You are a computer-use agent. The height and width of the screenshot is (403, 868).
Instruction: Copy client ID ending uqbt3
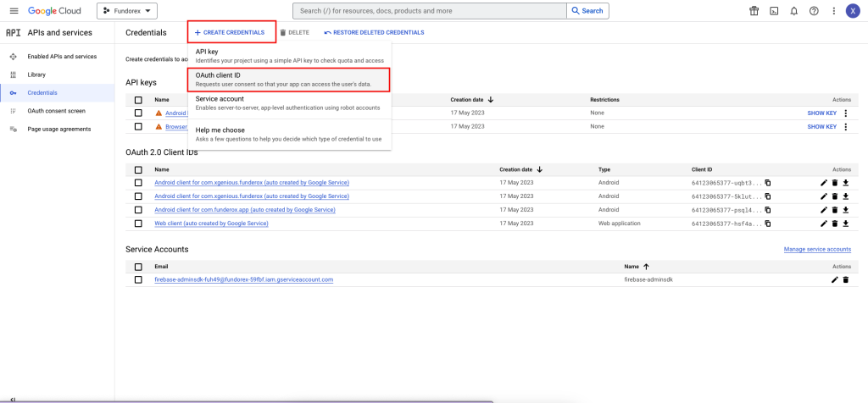[768, 182]
